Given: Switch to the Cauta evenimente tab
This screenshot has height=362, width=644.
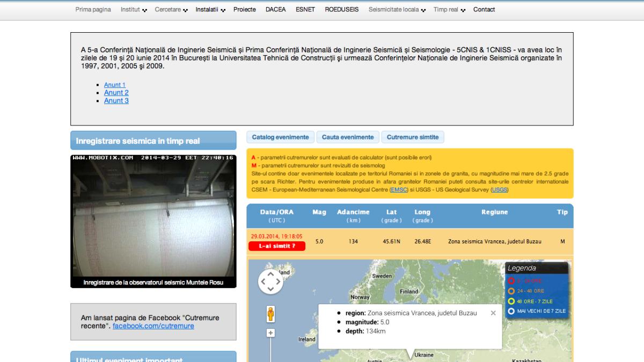Looking at the screenshot, I should coord(348,137).
